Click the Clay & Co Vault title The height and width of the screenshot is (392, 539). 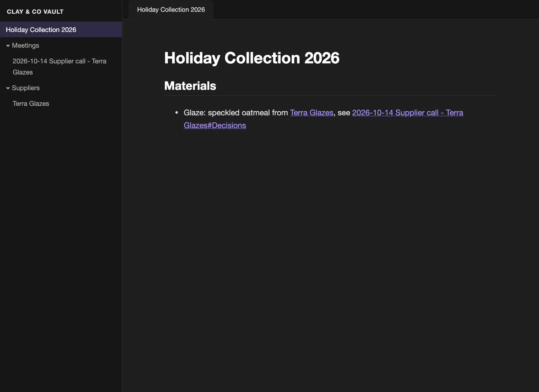pyautogui.click(x=35, y=11)
